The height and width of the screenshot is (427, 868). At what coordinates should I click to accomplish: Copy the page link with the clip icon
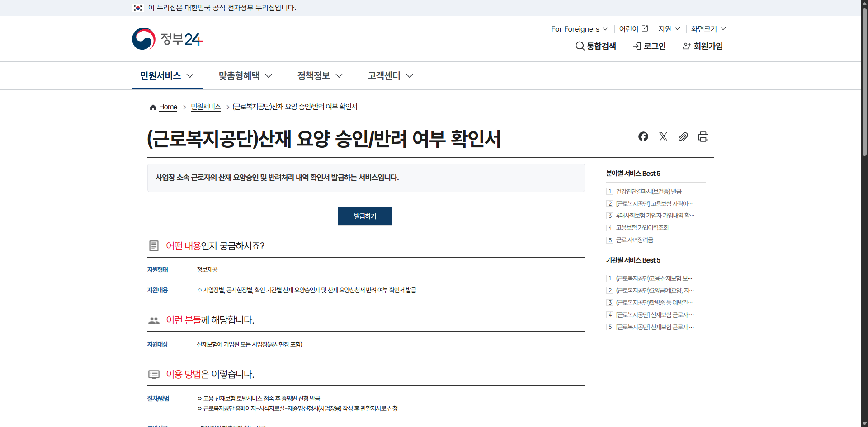pyautogui.click(x=683, y=136)
